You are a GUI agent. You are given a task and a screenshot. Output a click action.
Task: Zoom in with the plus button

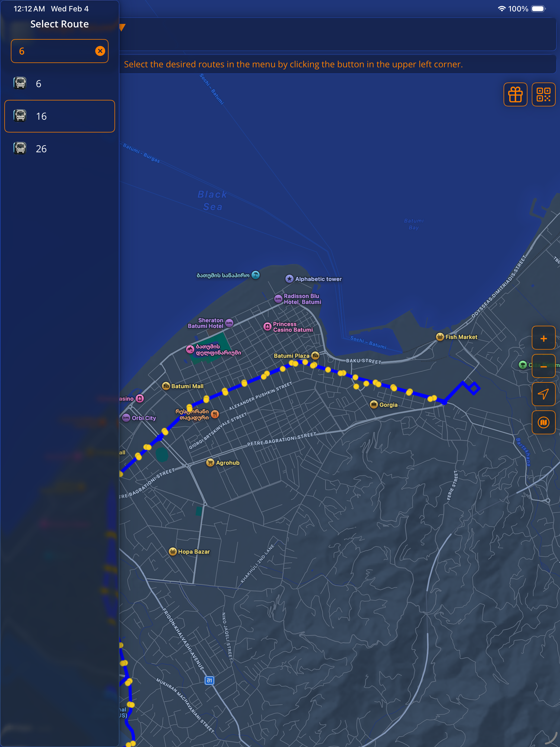[543, 338]
